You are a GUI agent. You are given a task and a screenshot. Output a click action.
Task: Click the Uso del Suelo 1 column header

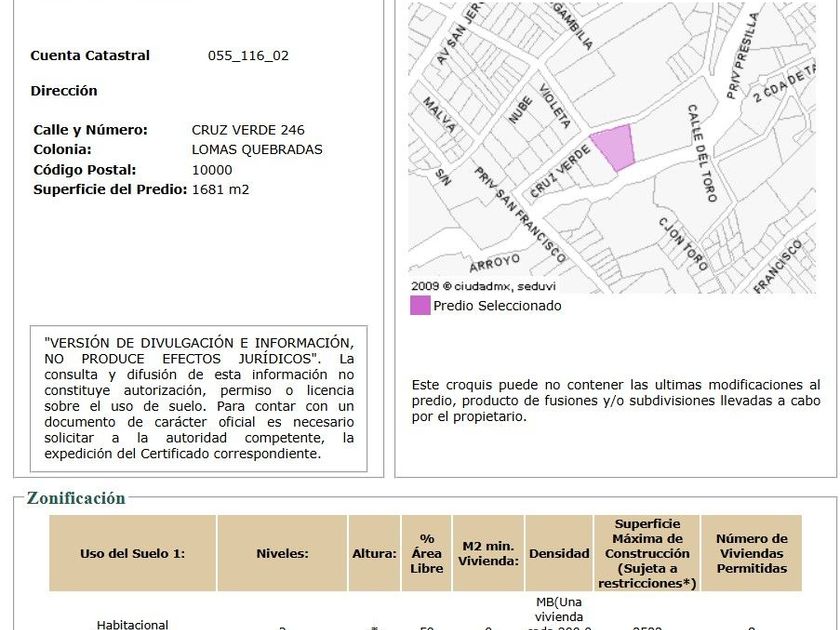pyautogui.click(x=133, y=553)
